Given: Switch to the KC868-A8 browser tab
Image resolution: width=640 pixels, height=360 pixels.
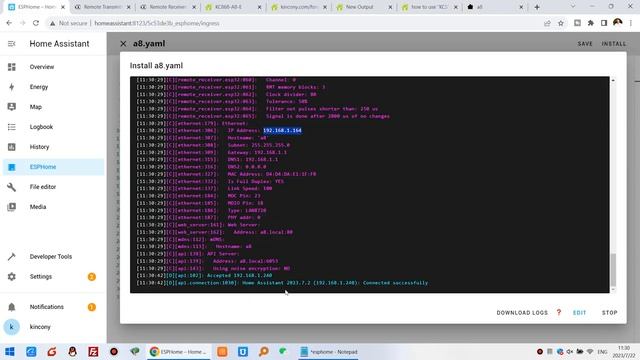Looking at the screenshot, I should coord(233,7).
